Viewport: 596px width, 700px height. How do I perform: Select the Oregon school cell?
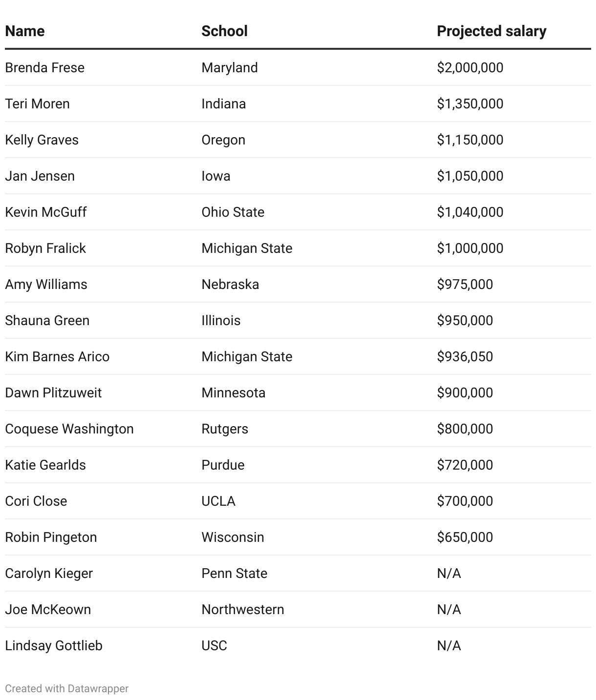pyautogui.click(x=223, y=140)
